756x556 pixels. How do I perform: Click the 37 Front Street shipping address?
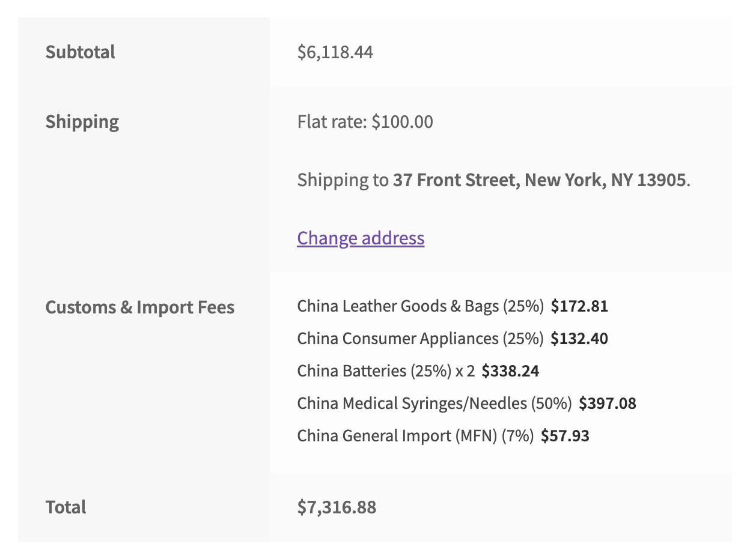539,180
